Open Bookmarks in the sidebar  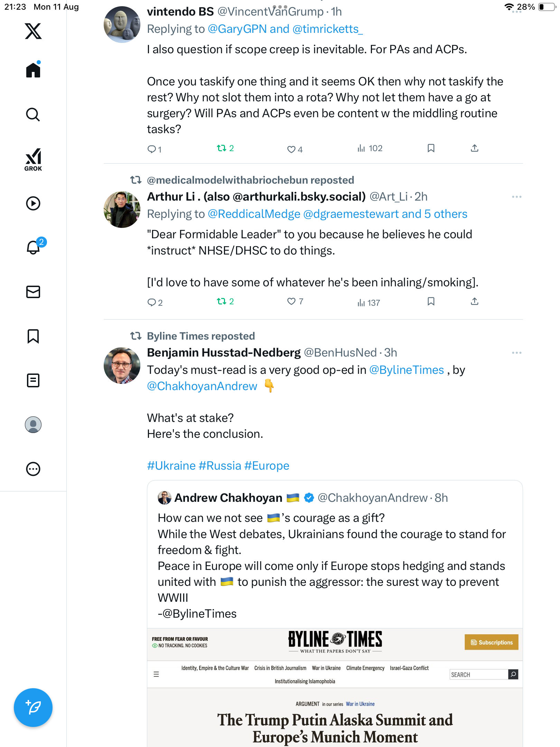tap(33, 336)
